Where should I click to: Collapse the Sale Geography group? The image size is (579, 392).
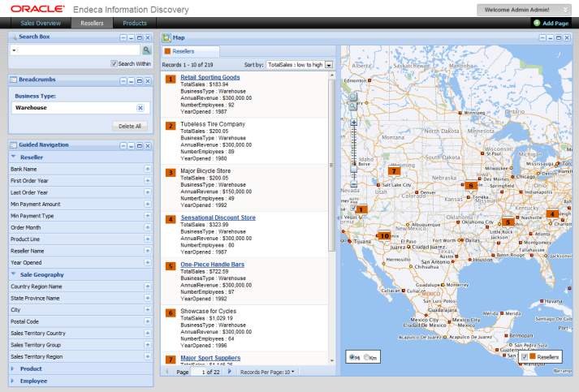pyautogui.click(x=14, y=274)
